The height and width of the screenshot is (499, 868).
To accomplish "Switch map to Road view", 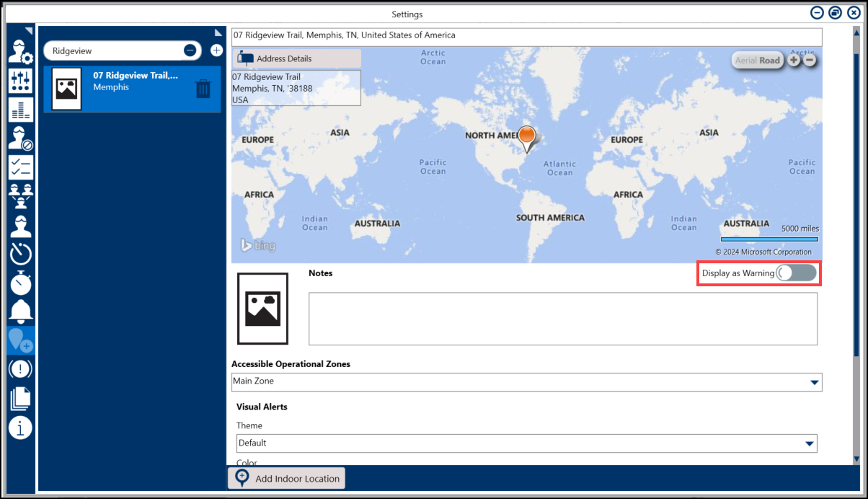I will click(x=770, y=61).
